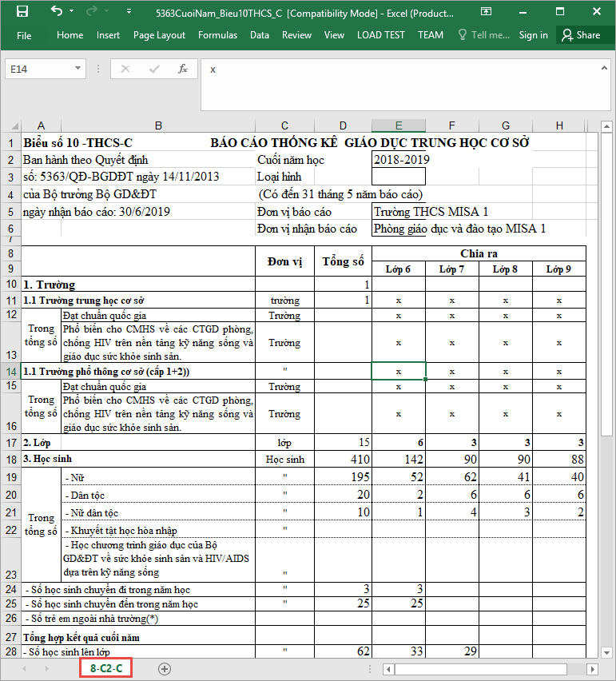Expand the Name Box dropdown arrow

coord(77,69)
